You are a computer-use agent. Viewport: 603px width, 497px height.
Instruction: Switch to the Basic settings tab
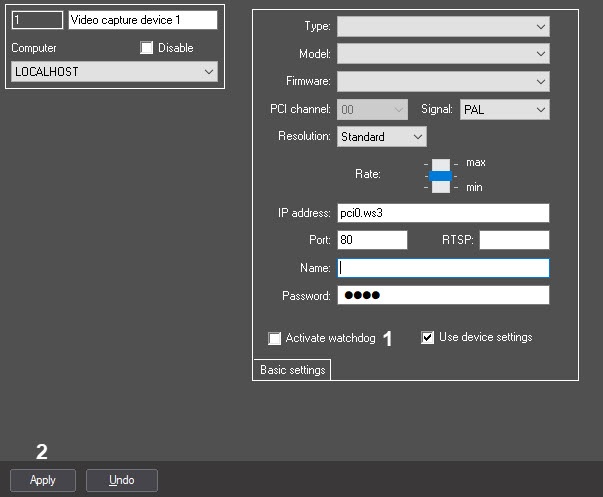point(292,370)
